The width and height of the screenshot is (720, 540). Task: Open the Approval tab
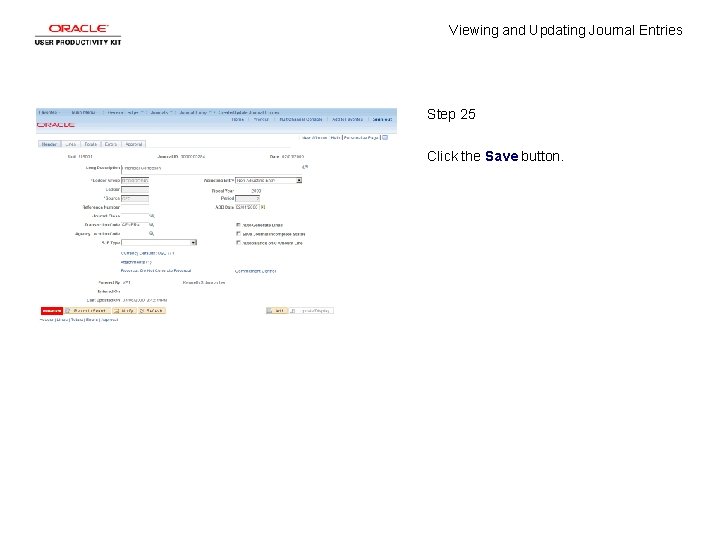[134, 144]
